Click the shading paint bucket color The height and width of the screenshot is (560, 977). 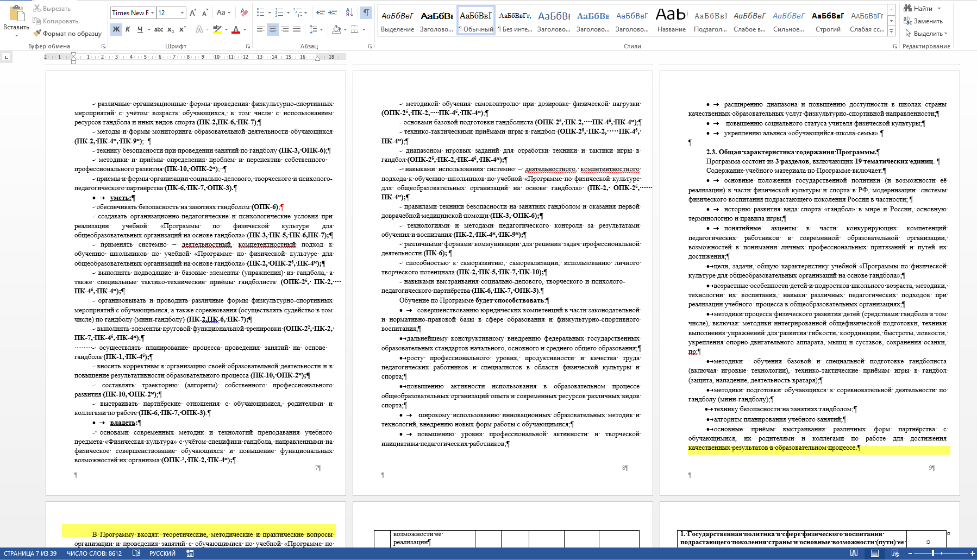tap(336, 29)
